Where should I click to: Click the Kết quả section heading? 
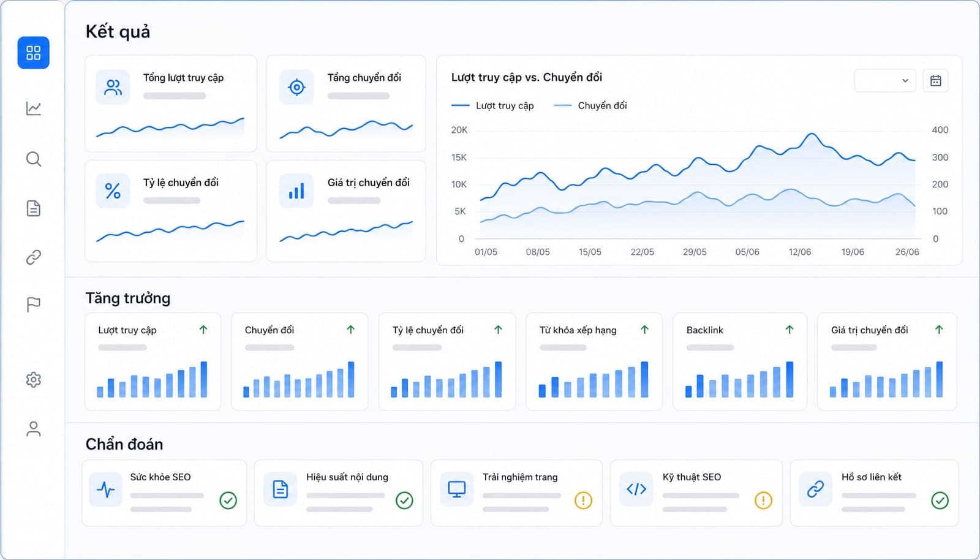point(118,31)
